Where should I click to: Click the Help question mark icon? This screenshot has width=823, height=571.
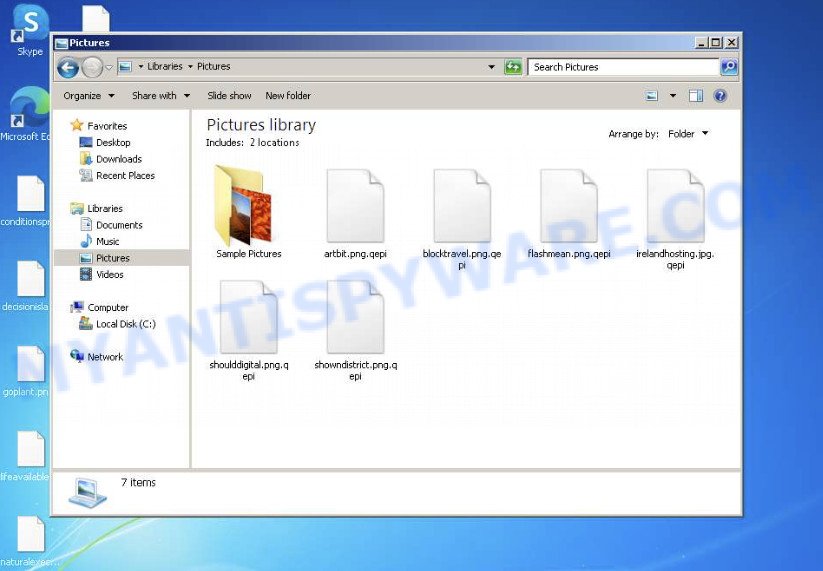(x=720, y=96)
